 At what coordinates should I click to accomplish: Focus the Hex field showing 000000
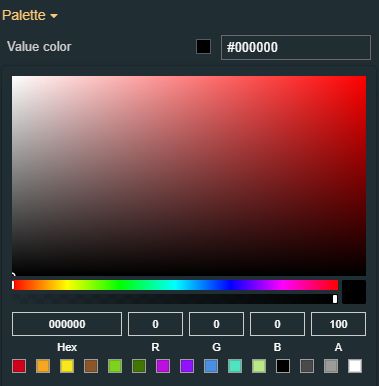coord(67,324)
